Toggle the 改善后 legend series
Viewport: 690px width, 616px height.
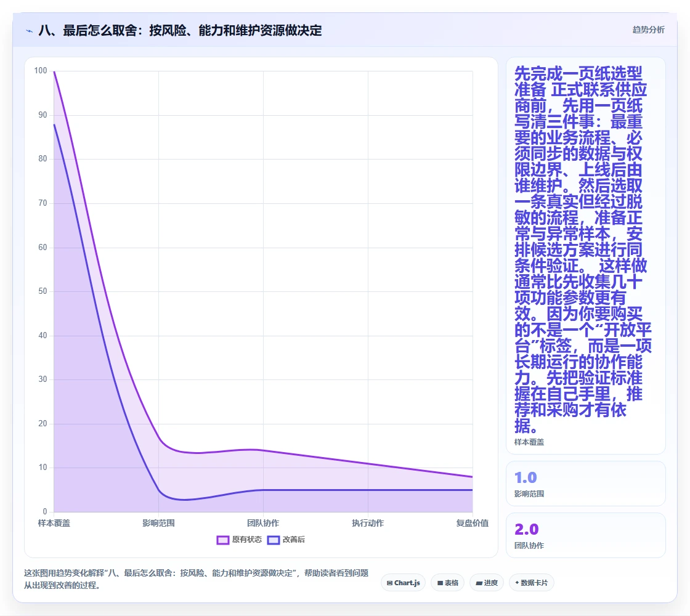tap(286, 540)
